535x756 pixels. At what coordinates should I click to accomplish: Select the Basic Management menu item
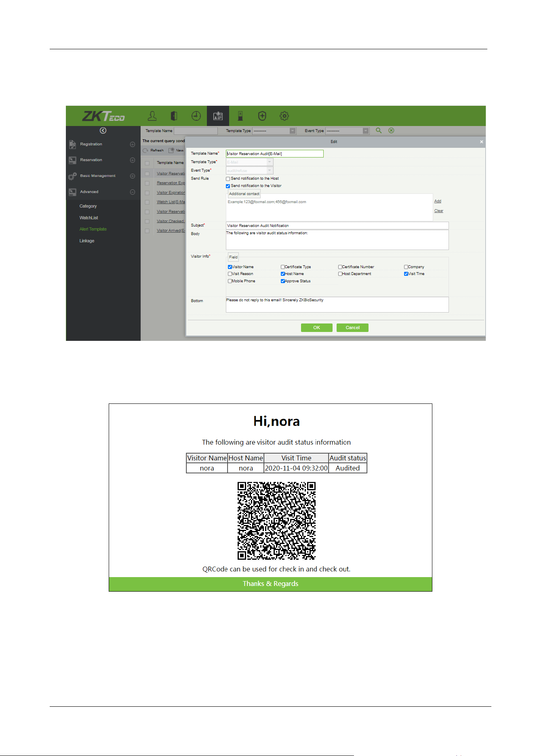(x=98, y=176)
